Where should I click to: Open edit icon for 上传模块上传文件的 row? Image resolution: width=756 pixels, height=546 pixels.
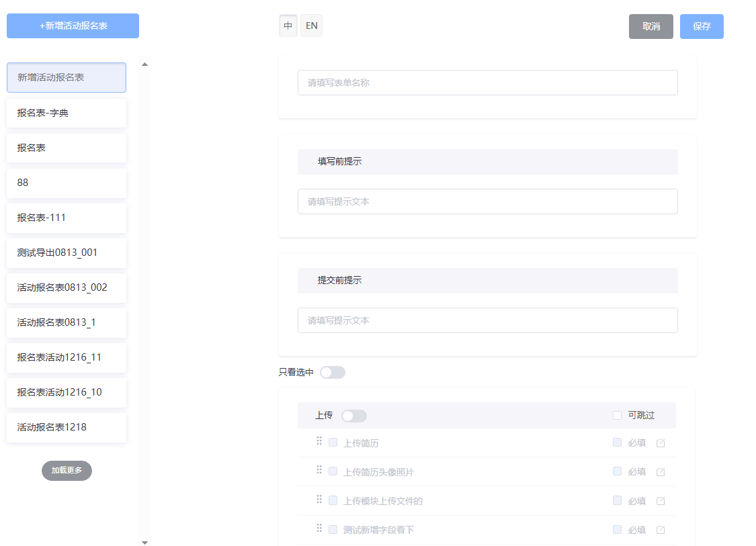pos(661,501)
